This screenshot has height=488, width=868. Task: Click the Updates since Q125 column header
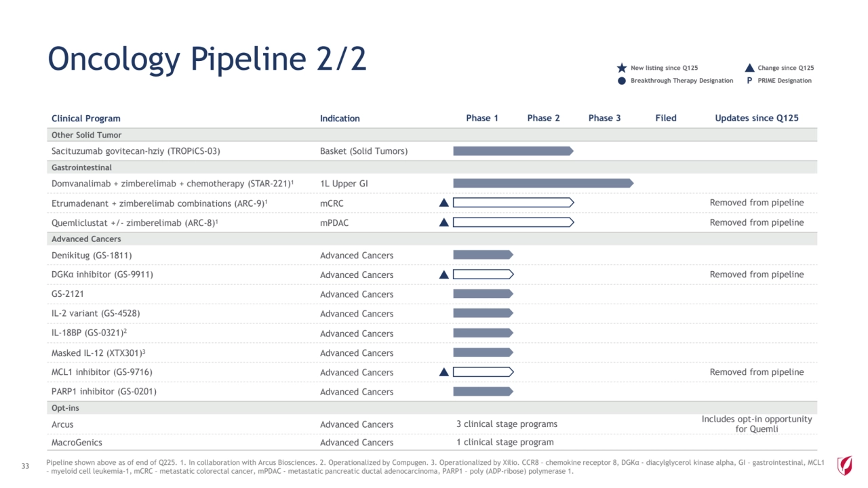pyautogui.click(x=757, y=118)
